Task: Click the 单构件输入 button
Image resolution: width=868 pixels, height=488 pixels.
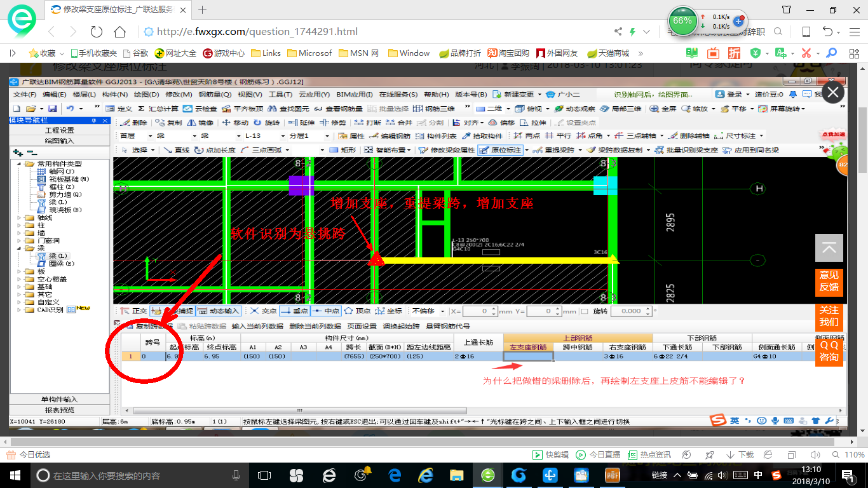Action: (x=59, y=399)
